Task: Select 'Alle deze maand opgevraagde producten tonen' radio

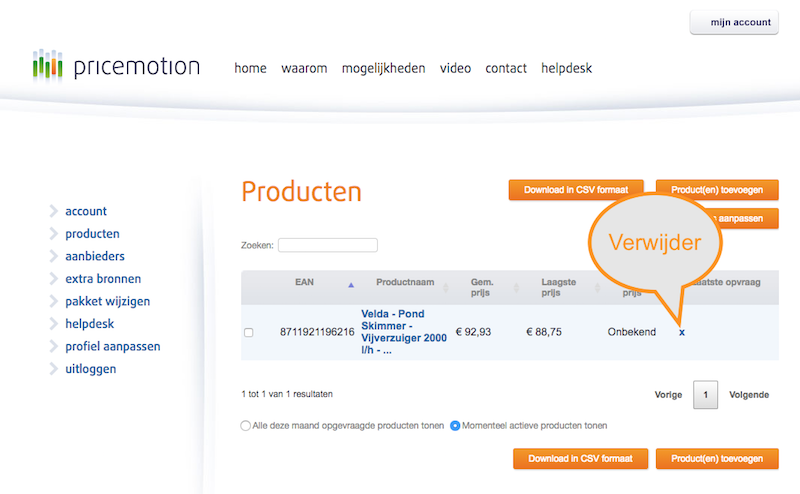Action: (245, 426)
